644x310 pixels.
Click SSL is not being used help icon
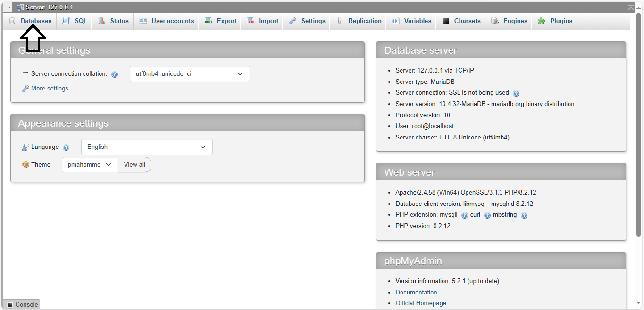516,93
